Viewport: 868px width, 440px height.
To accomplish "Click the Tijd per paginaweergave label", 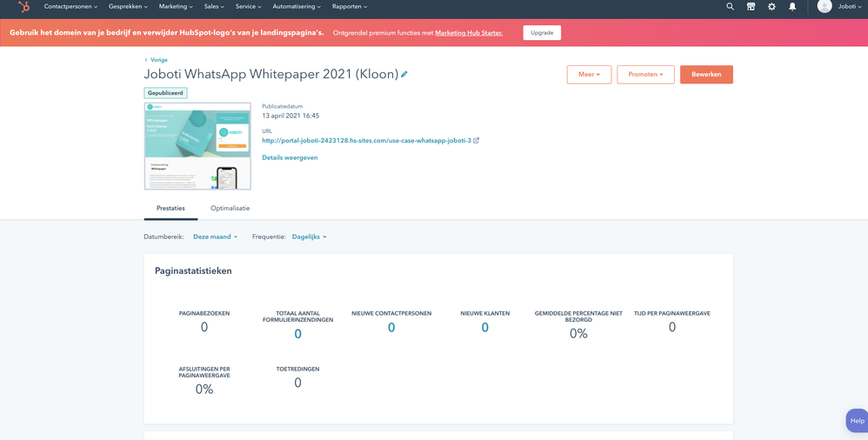I will pos(672,313).
